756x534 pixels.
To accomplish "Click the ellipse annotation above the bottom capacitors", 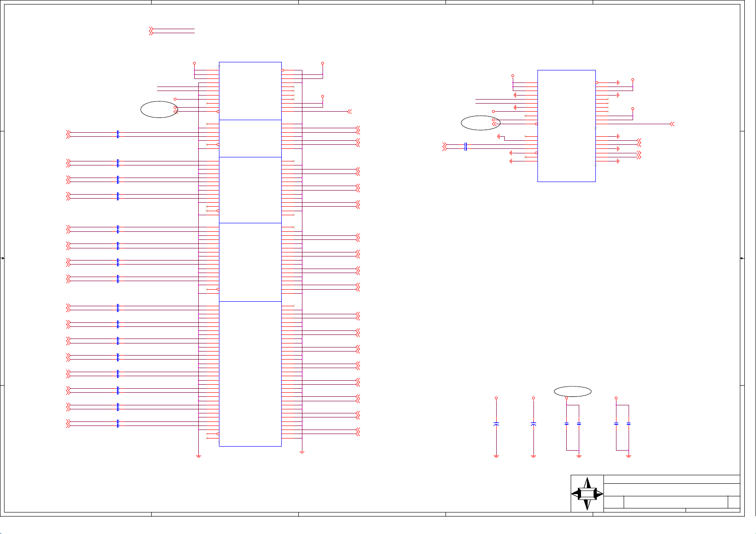I will click(572, 391).
